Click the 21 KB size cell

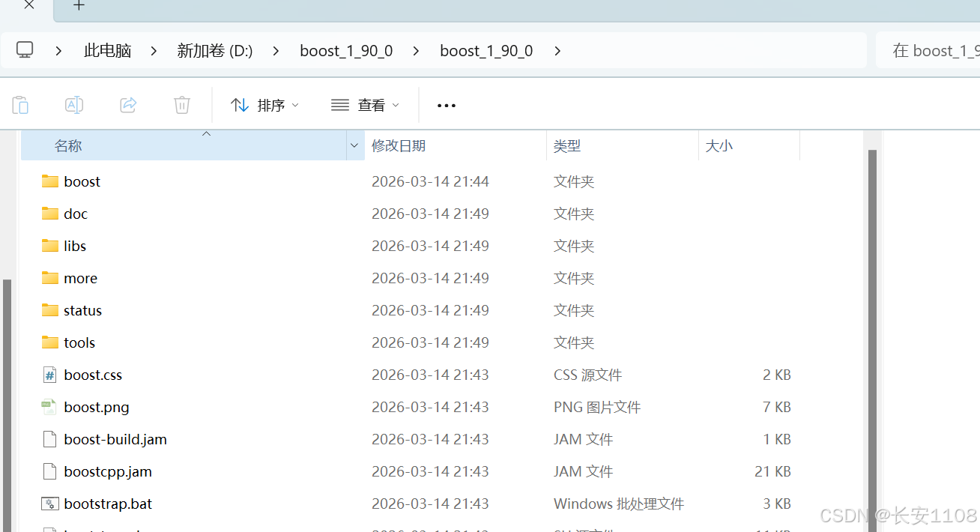point(772,471)
